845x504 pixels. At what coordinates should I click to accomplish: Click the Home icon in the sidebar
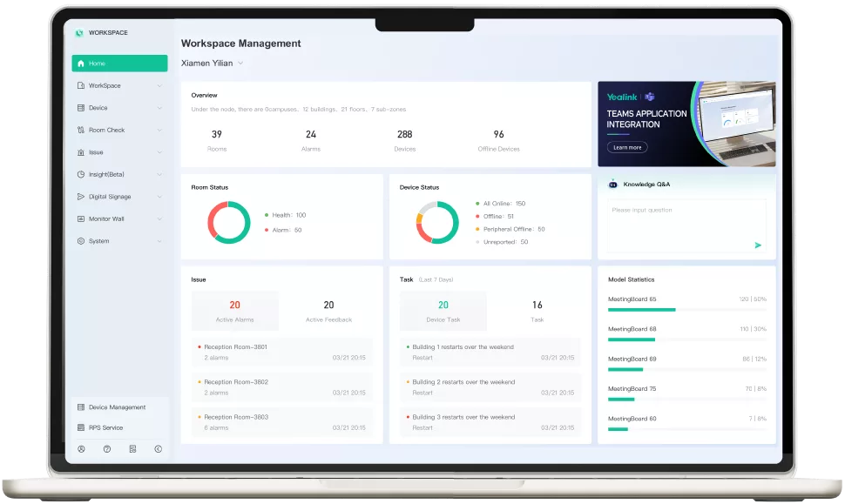point(81,64)
